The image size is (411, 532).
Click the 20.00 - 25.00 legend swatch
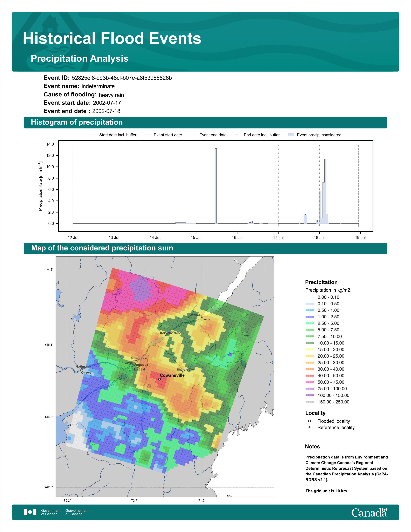coord(310,356)
